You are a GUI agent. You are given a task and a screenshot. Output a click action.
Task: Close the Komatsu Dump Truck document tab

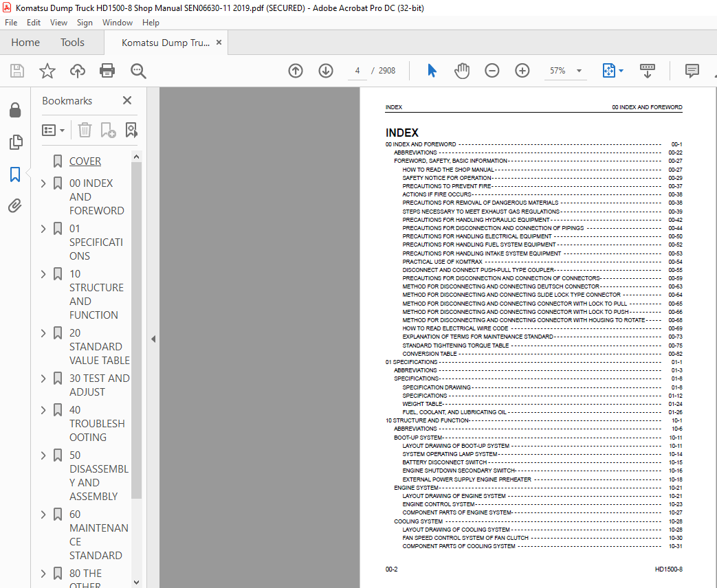coord(219,43)
